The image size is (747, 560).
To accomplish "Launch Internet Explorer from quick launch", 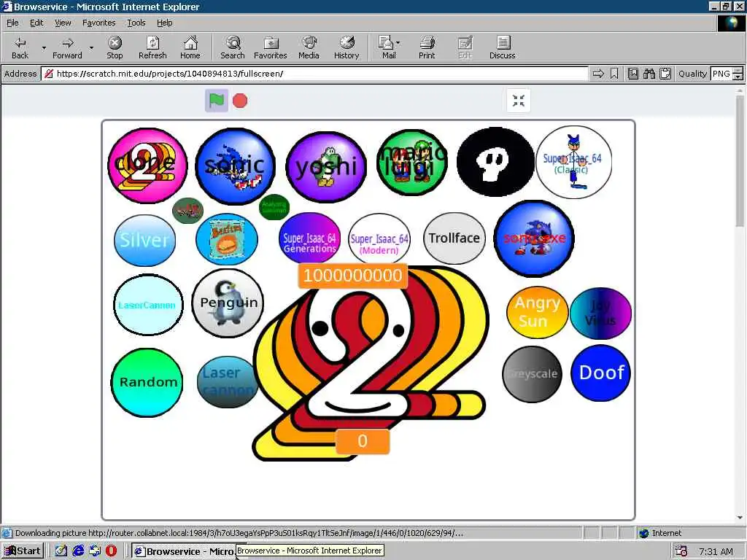I will click(x=78, y=551).
